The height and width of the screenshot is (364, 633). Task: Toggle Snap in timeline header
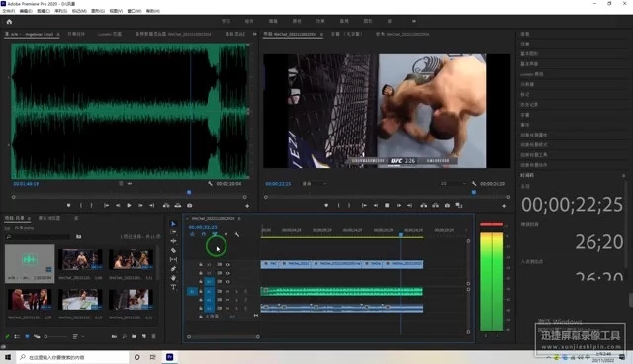tap(203, 234)
